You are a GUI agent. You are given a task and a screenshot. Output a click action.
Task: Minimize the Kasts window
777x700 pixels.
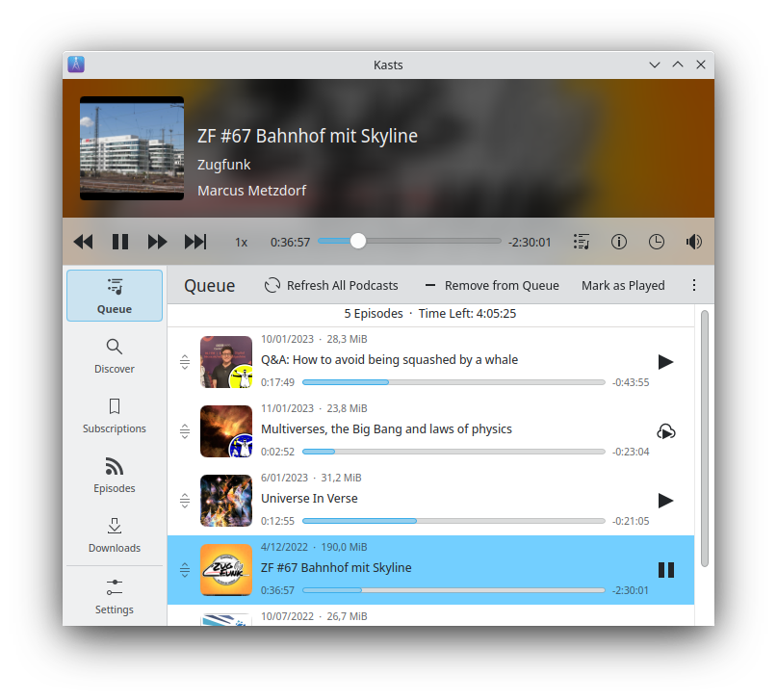(655, 65)
